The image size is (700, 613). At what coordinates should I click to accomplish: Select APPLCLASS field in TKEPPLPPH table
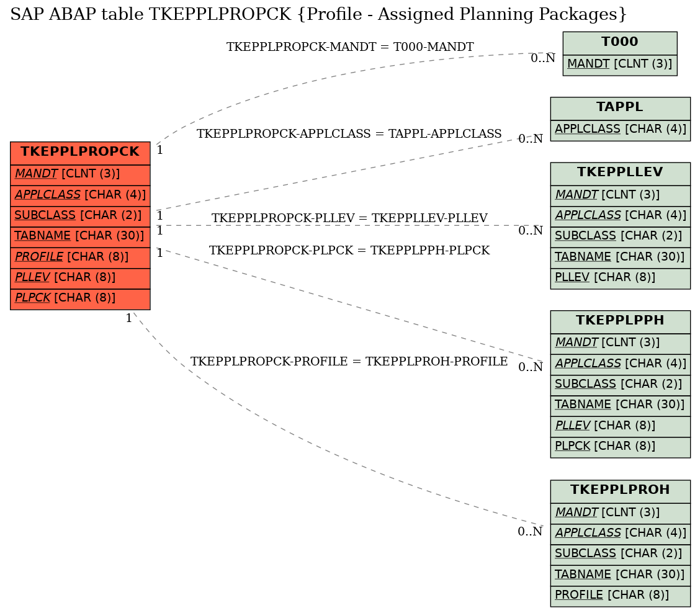[x=620, y=365]
